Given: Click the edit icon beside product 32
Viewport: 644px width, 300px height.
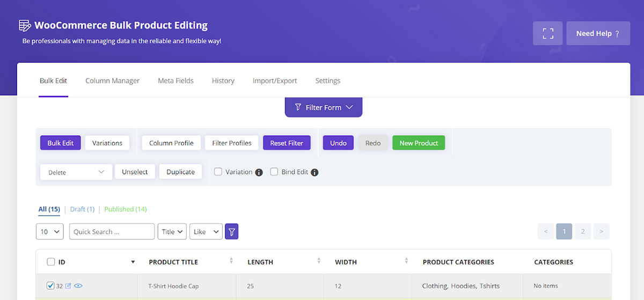Looking at the screenshot, I should [68, 286].
